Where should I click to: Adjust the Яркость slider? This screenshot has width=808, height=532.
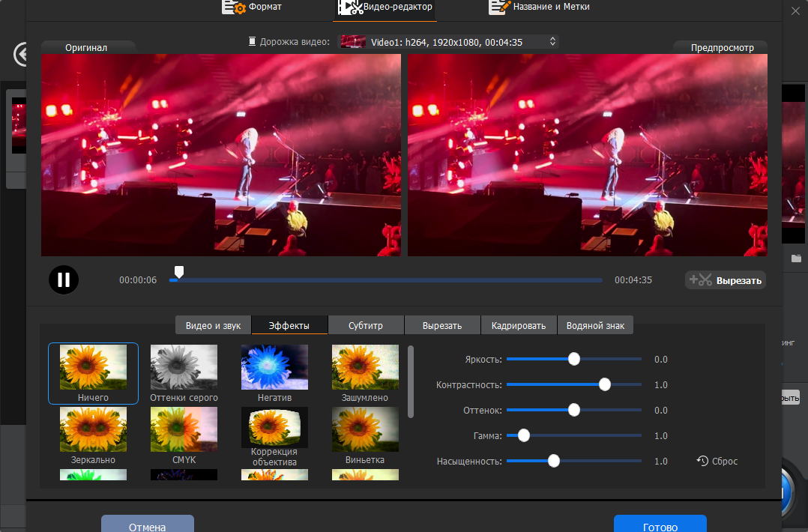coord(574,359)
